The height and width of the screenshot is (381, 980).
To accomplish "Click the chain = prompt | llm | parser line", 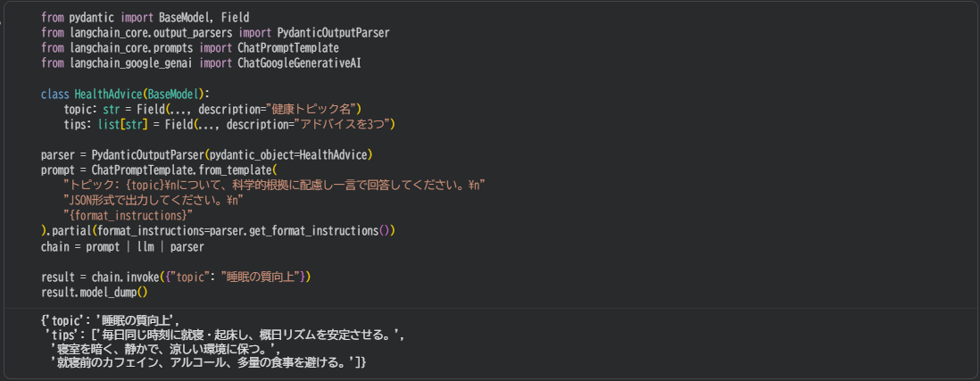I will [122, 246].
